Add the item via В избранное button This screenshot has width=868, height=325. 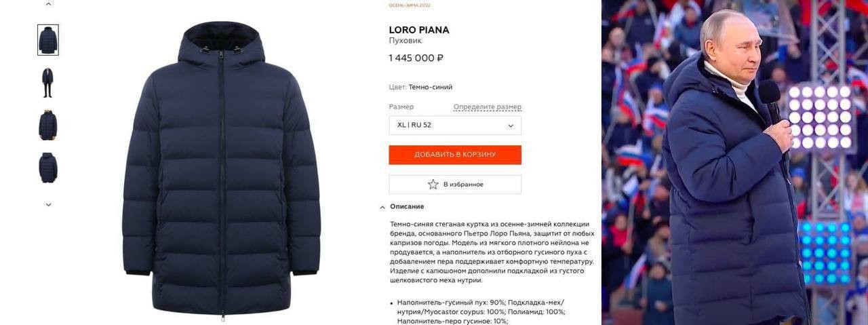(455, 185)
